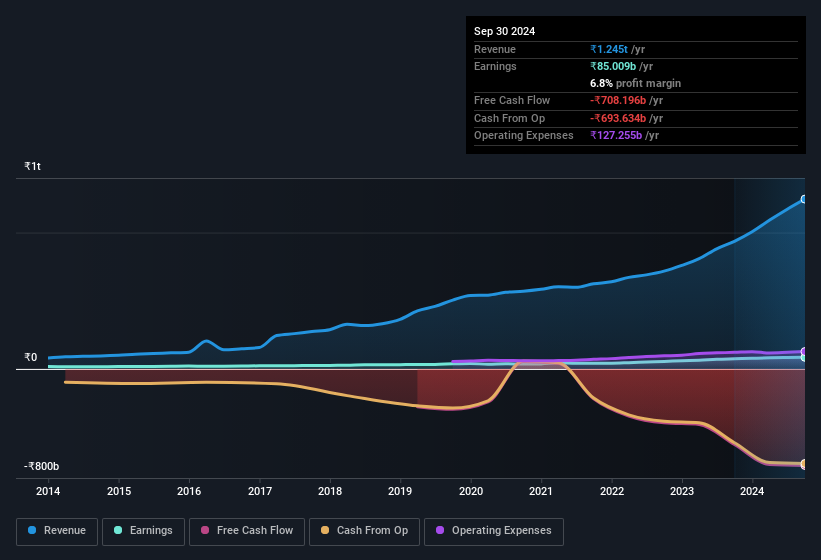The image size is (821, 560).
Task: Click the ₹1.245t revenue value
Action: pos(609,49)
